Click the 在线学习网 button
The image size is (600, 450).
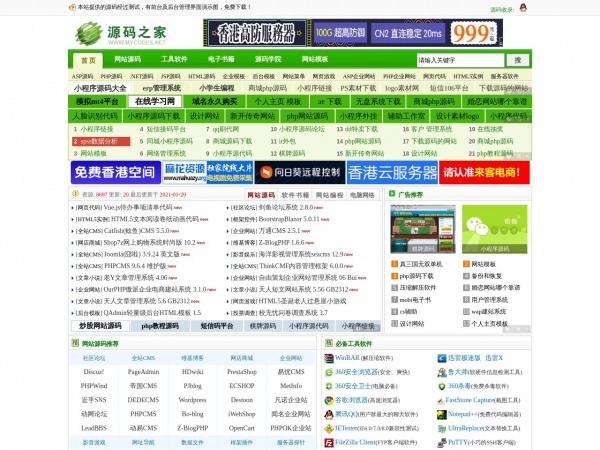(155, 101)
